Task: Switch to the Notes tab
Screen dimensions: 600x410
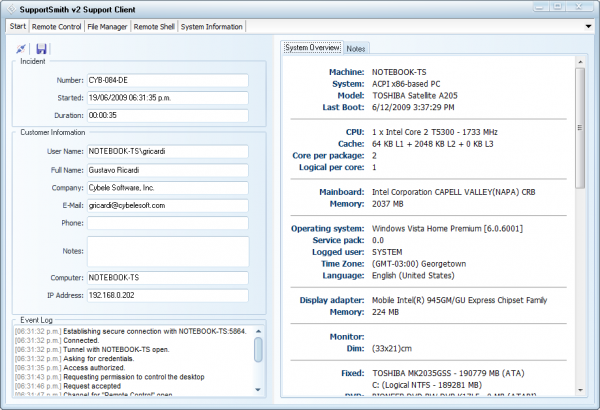Action: click(x=357, y=48)
